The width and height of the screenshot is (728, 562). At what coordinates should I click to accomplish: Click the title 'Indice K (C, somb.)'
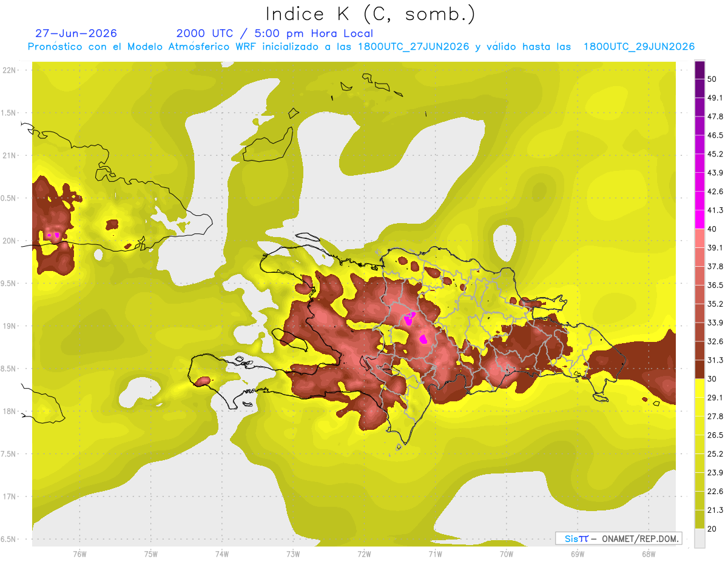coord(370,15)
